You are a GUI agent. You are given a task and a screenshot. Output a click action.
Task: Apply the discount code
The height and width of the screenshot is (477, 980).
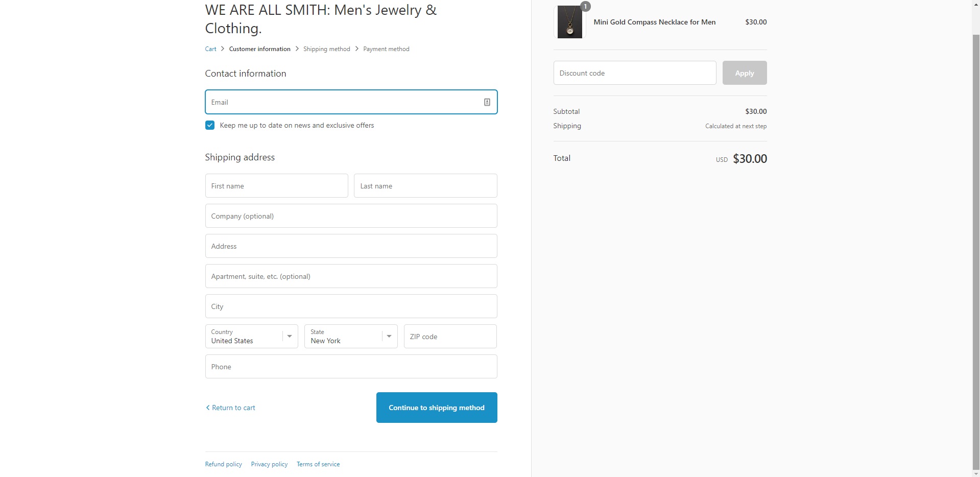744,73
